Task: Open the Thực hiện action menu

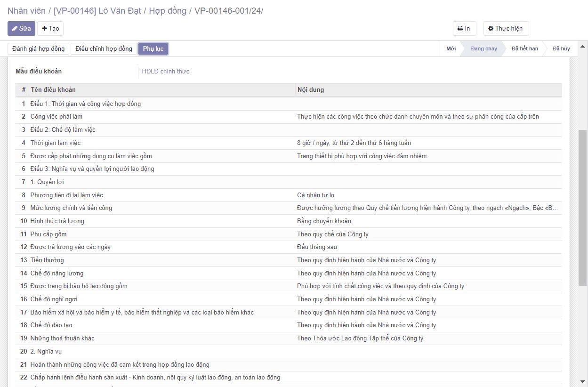Action: (x=506, y=29)
